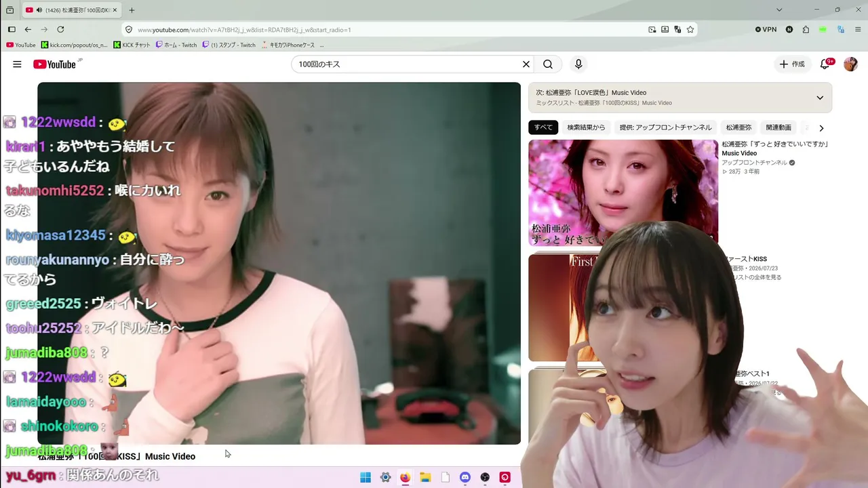Open the kick.com/popout bookmark

[75, 45]
